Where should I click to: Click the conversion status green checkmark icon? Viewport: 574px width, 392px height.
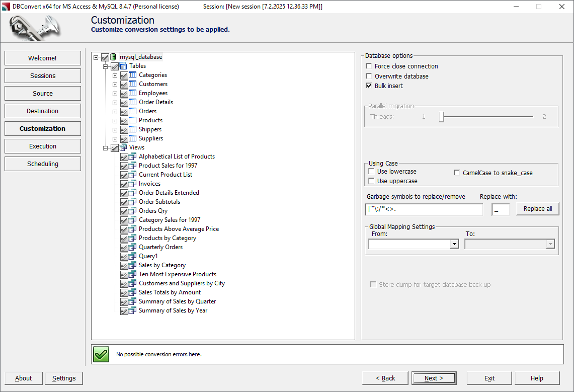click(100, 354)
